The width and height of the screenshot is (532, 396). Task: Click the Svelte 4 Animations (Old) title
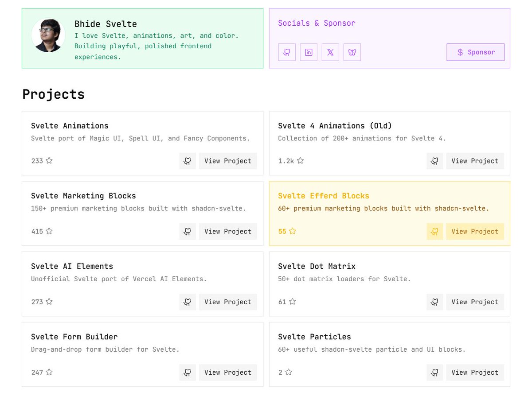[x=335, y=126]
